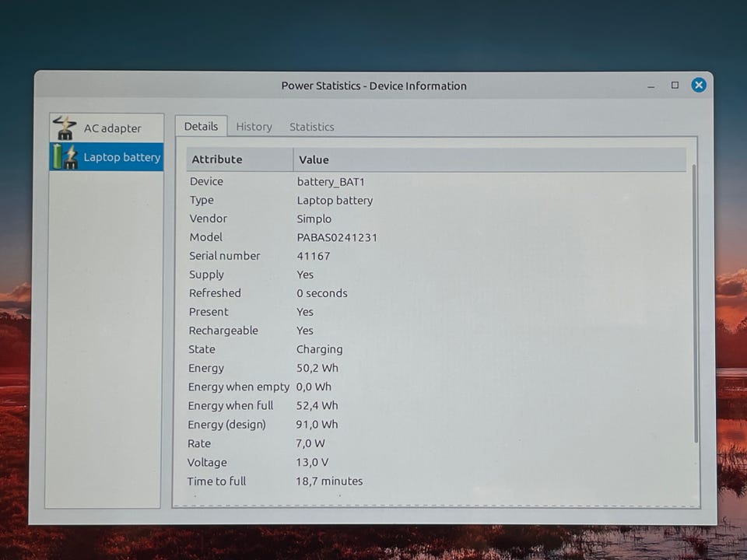Open the History tab

(x=254, y=127)
